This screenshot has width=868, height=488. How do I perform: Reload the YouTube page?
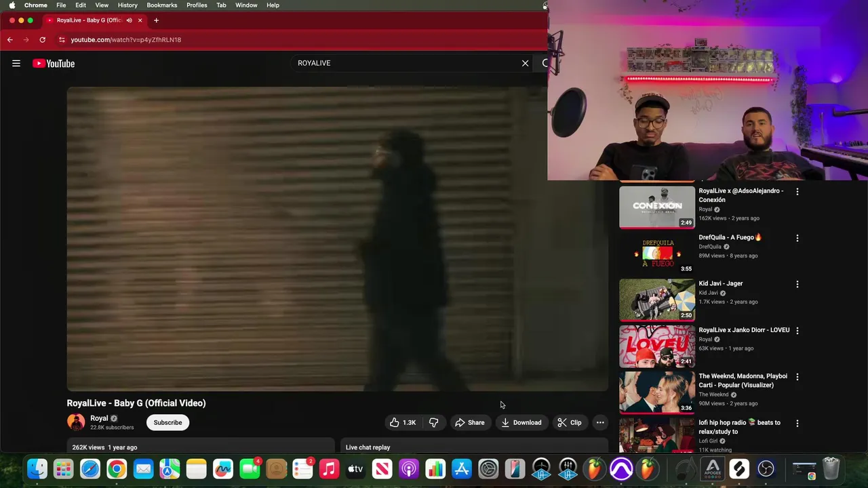point(42,40)
